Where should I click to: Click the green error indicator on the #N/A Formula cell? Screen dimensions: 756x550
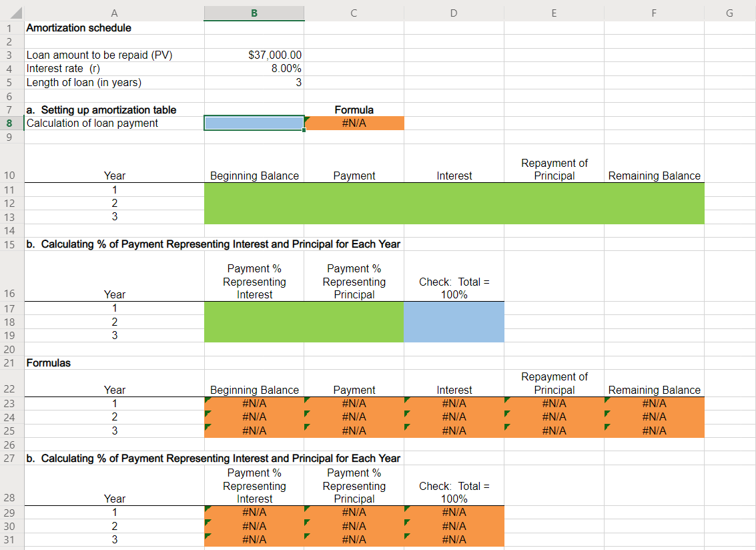click(x=307, y=119)
